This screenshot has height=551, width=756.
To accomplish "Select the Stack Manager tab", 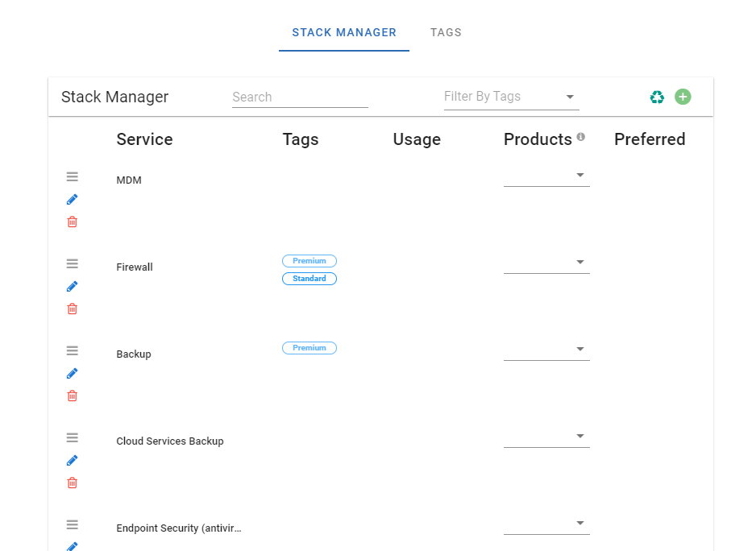I will point(344,33).
